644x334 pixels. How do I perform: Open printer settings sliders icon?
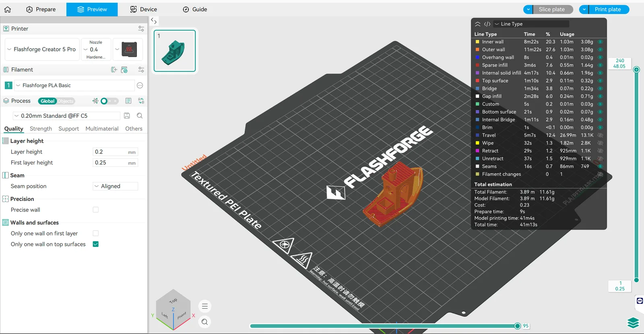[x=141, y=29]
